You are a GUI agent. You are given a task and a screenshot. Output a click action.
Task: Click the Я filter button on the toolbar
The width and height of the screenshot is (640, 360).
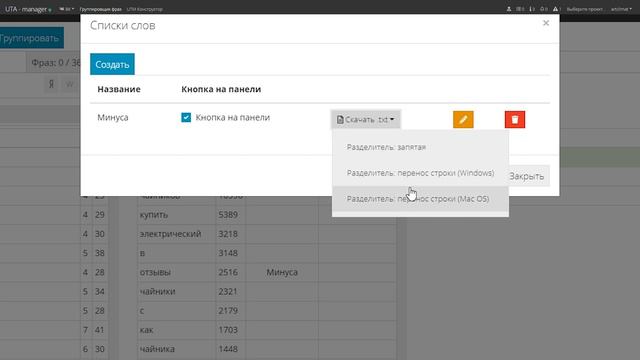[51, 84]
